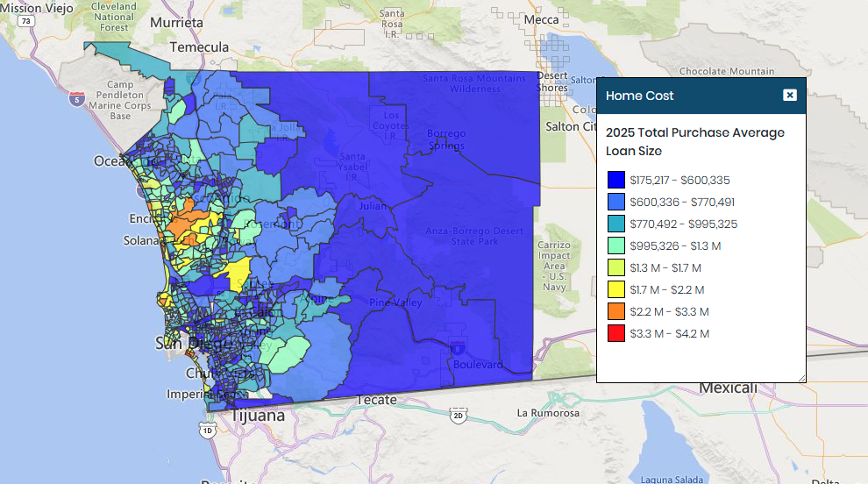Click the 'Home Cost' panel title
The image size is (868, 484).
coord(639,96)
